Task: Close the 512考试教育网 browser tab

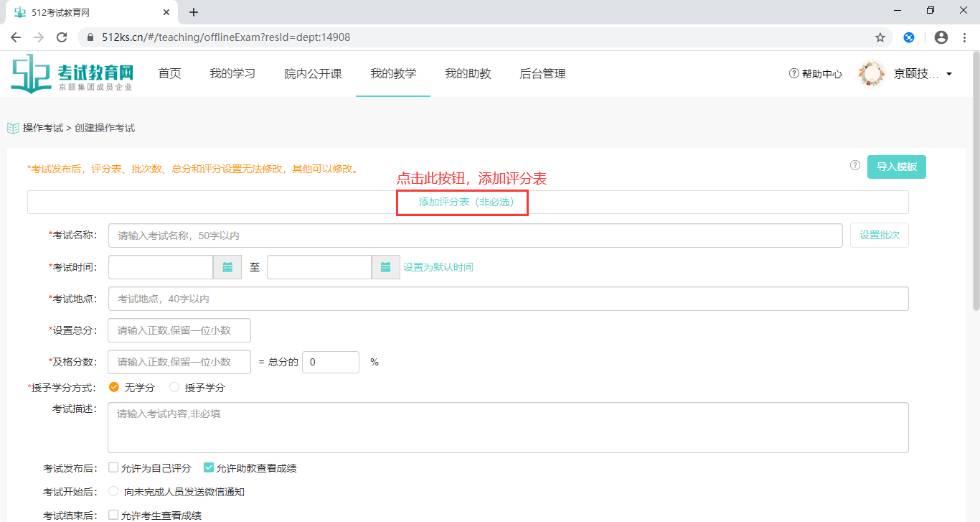Action: 166,12
